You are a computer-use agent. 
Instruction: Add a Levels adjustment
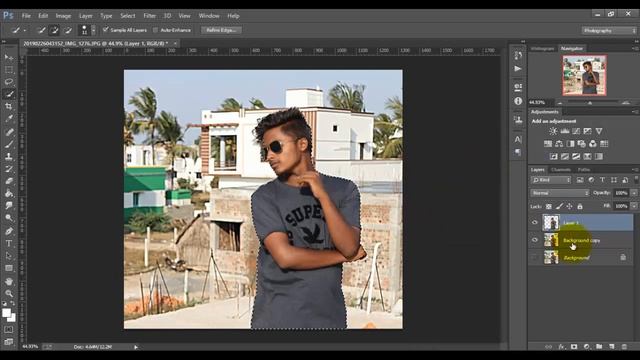pos(565,131)
